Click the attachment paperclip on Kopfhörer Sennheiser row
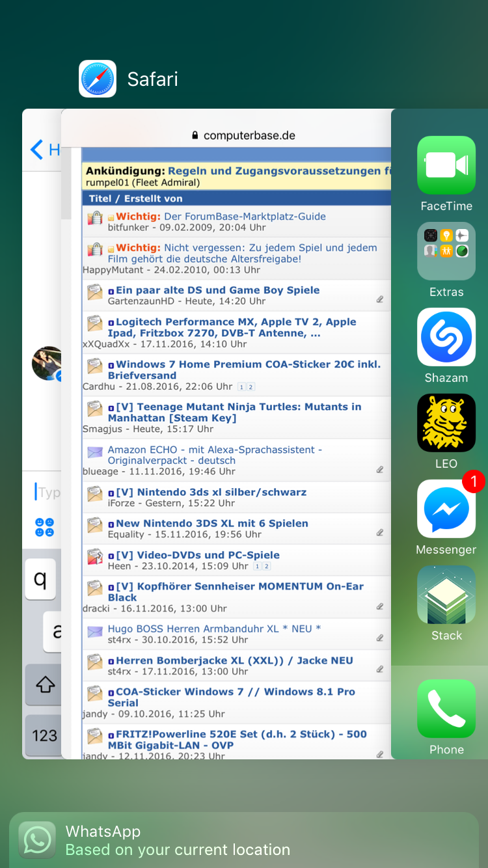488x868 pixels. coord(379,606)
